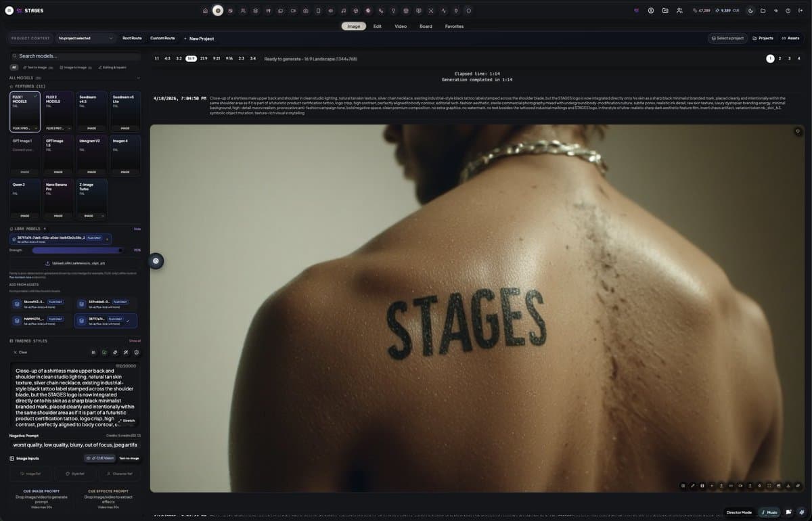The height and width of the screenshot is (521, 812).
Task: Click the logout icon at top right
Action: (x=800, y=11)
